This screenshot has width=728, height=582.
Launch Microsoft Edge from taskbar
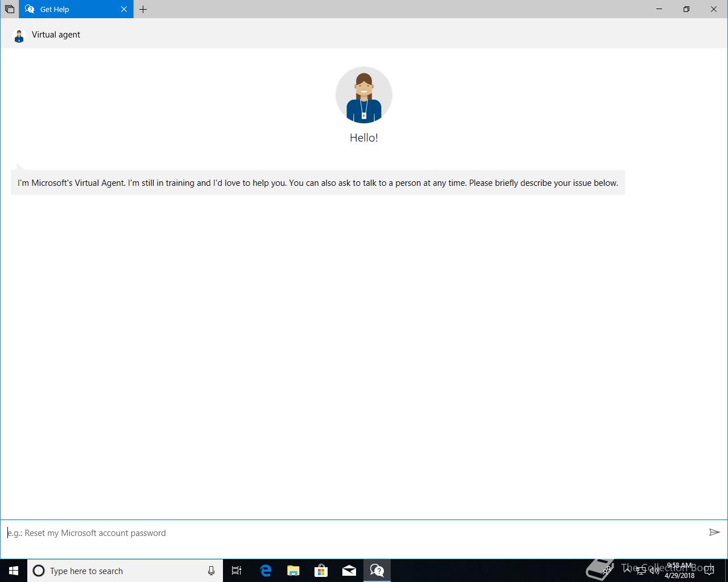266,571
